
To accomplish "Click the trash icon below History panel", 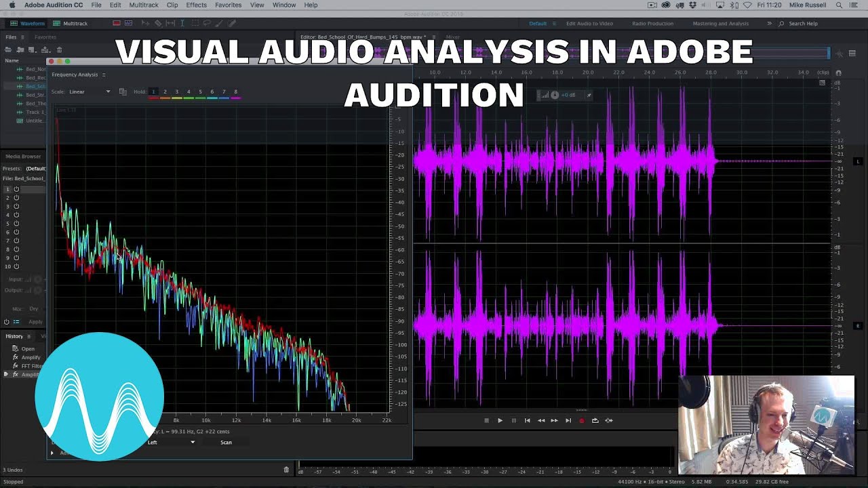I will pos(286,470).
